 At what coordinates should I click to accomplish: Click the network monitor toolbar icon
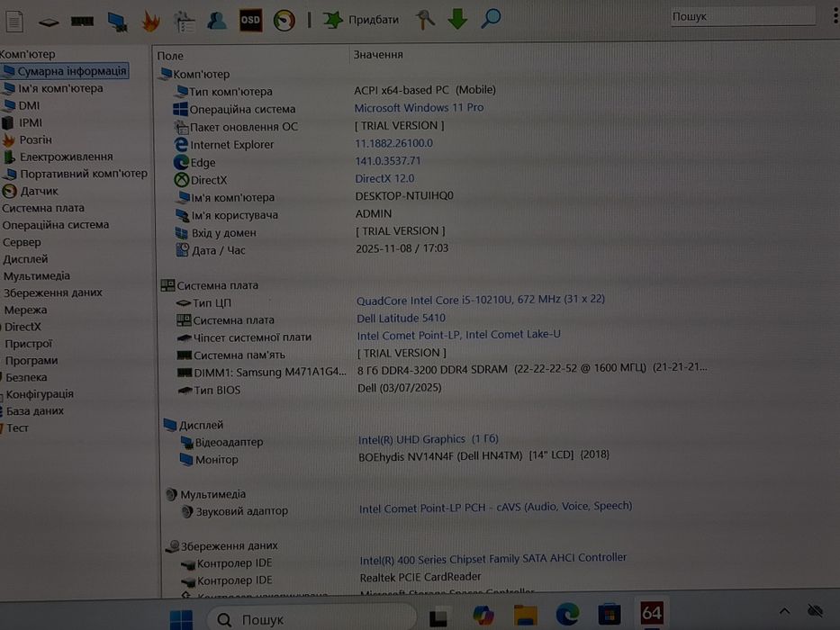coord(117,22)
